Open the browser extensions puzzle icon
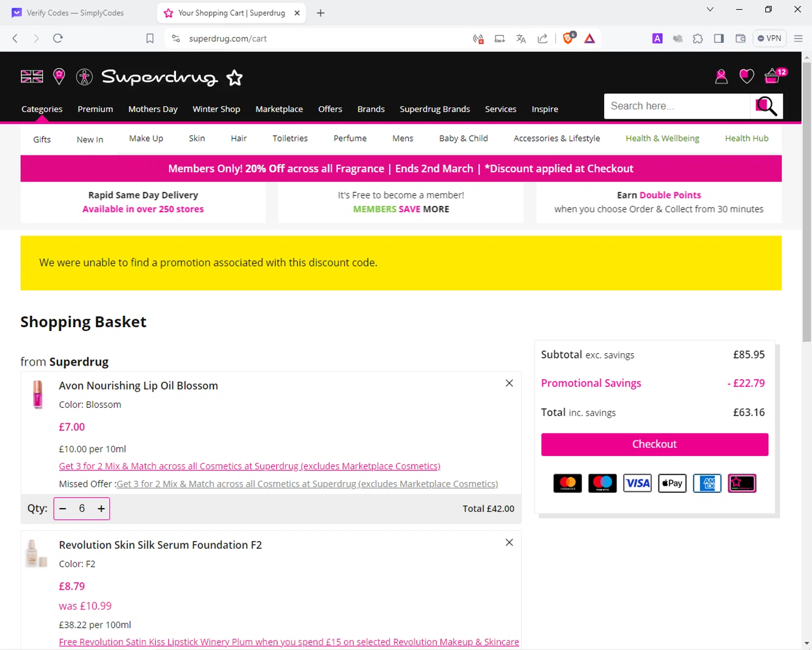Screen dimensions: 812x650 coord(698,38)
